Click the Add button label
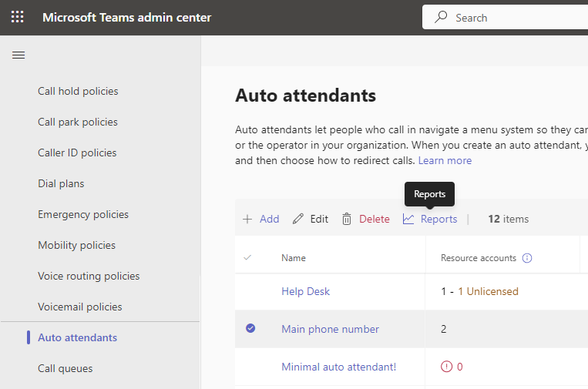 pyautogui.click(x=269, y=219)
